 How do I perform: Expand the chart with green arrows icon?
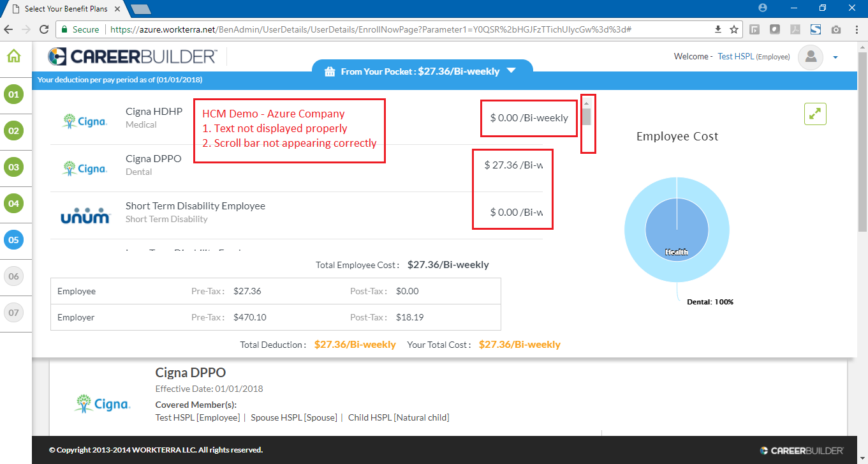point(815,114)
